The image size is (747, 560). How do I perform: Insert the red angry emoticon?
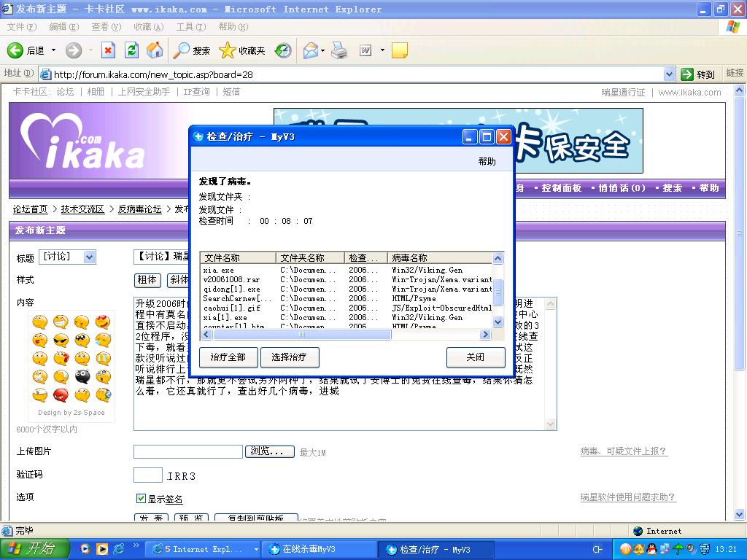(x=61, y=394)
